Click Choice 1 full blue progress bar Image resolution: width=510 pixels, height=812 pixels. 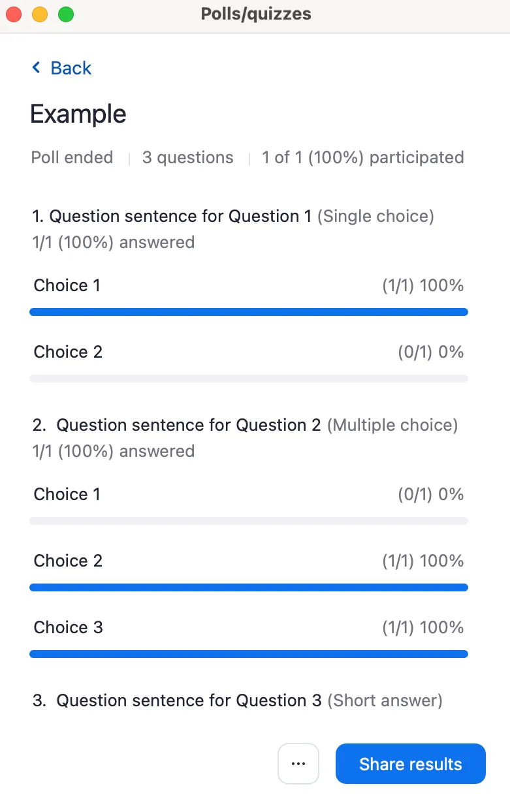tap(248, 312)
